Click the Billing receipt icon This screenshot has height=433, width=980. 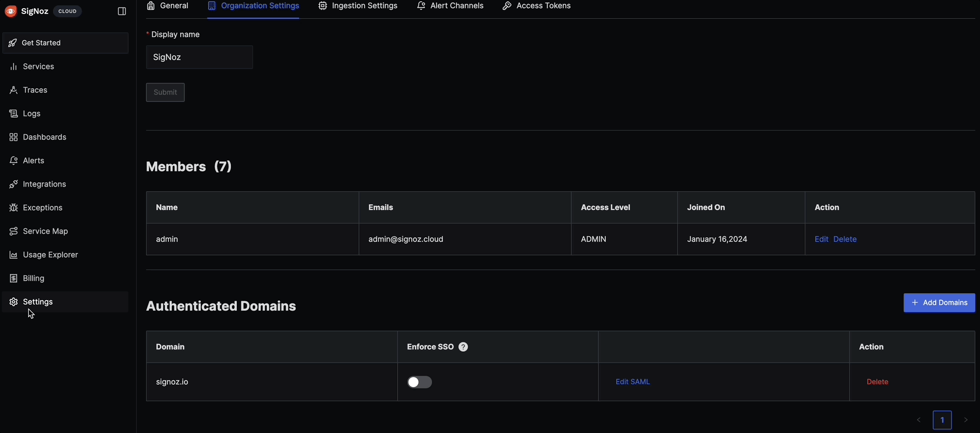(x=14, y=278)
